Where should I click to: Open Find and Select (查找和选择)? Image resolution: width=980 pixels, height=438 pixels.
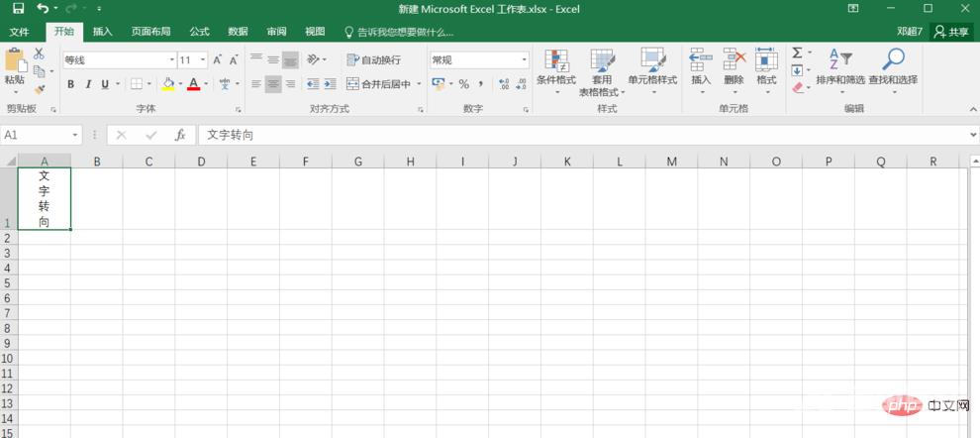point(893,67)
